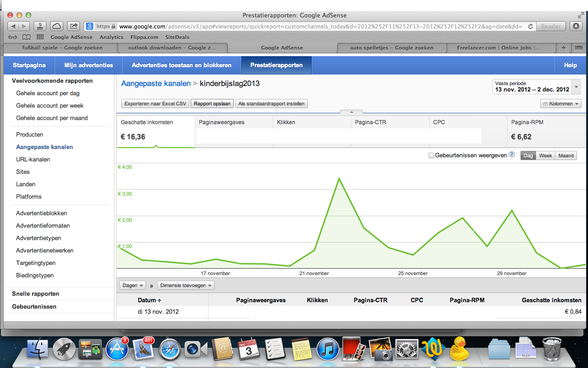Screen dimensions: 588x368
Task: Open Advertenties toestaan en blokkeren tab
Action: tap(181, 65)
